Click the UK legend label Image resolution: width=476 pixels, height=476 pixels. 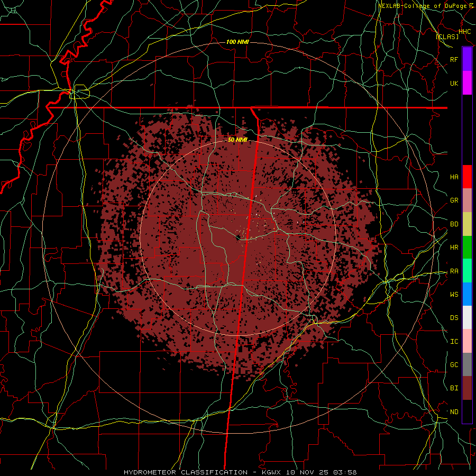pyautogui.click(x=454, y=83)
